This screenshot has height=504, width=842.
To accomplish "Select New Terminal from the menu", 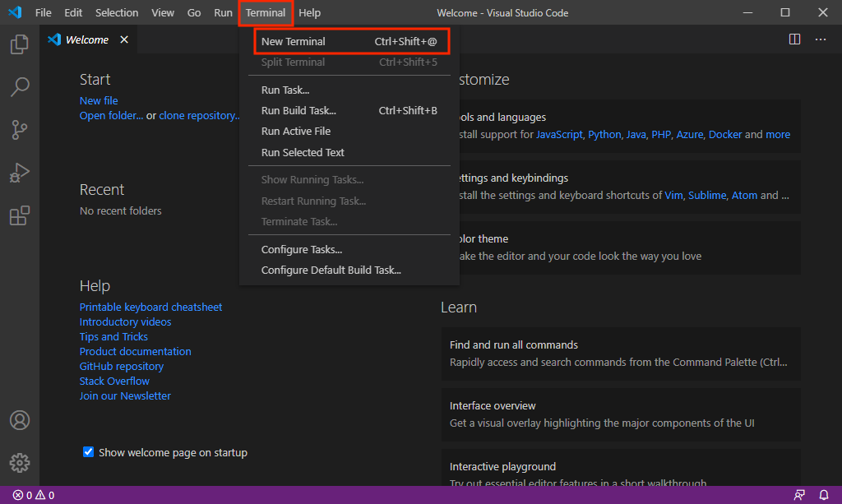I will pos(349,41).
